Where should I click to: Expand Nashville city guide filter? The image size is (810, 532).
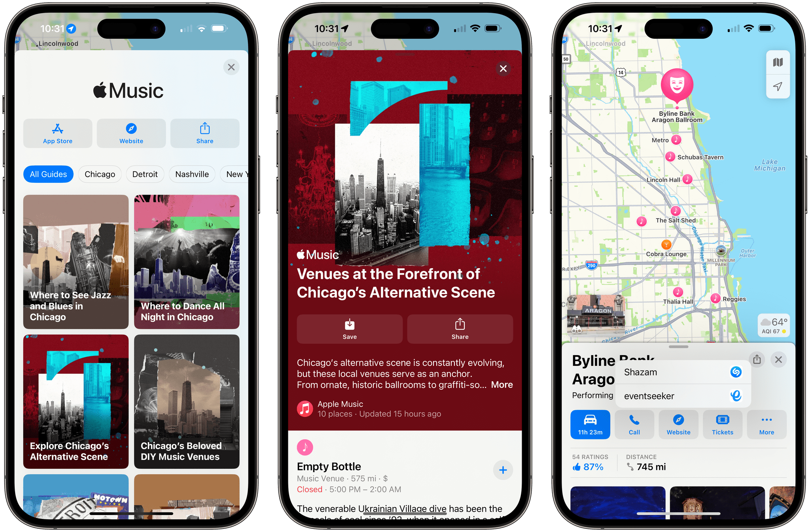(192, 174)
